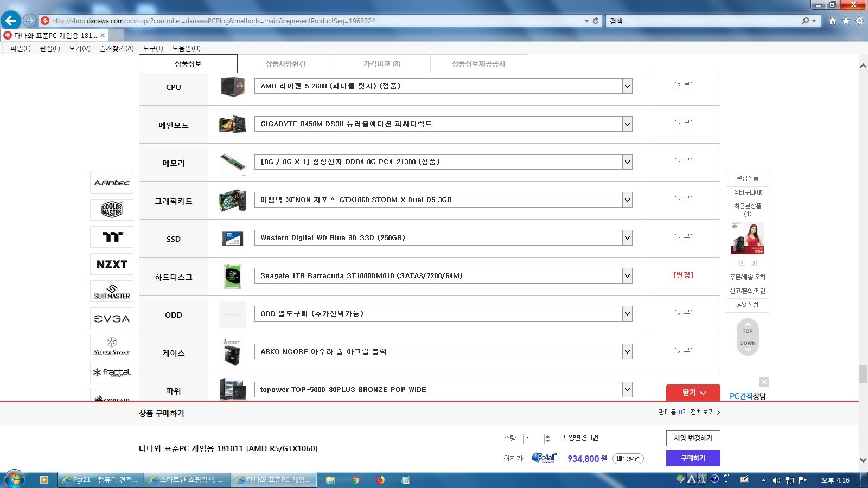
Task: Switch to the 가격비교 (8) tab
Action: [382, 63]
